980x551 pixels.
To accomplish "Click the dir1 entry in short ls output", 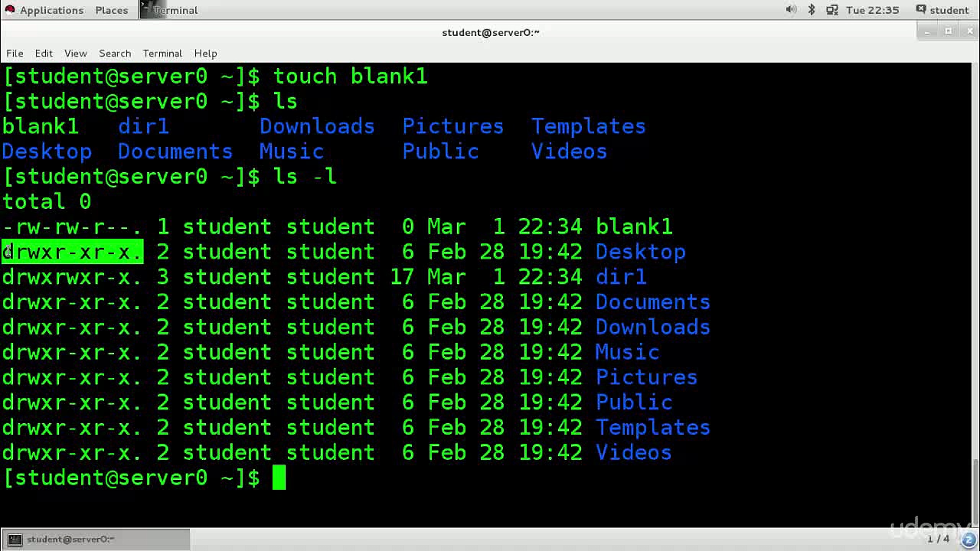I will (143, 126).
